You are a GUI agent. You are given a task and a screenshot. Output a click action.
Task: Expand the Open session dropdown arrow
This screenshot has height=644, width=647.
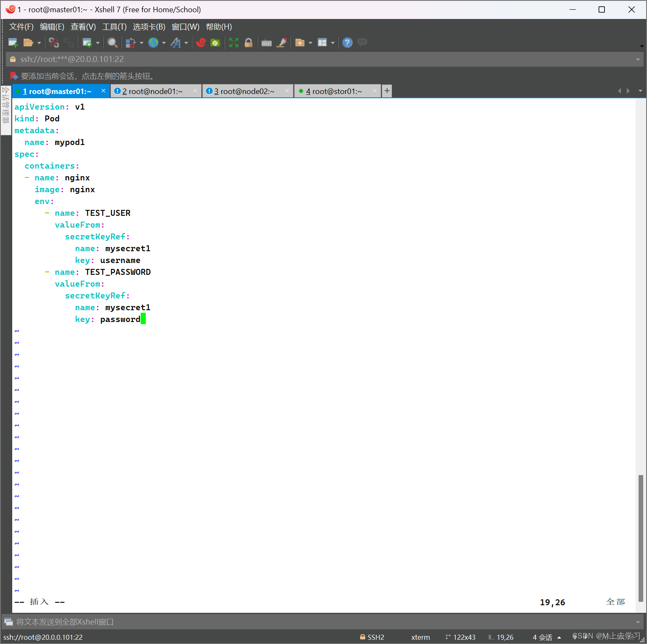point(39,43)
